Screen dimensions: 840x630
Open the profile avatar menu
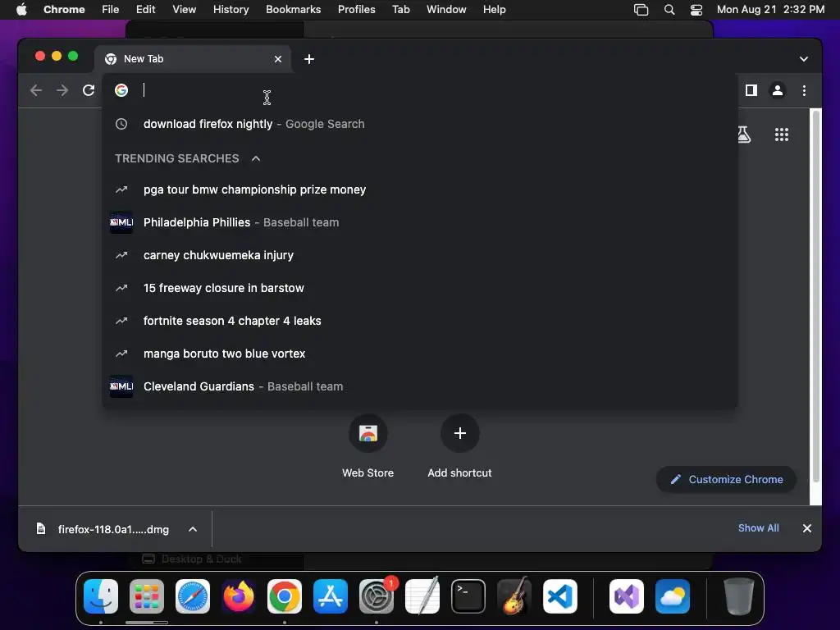pyautogui.click(x=778, y=90)
